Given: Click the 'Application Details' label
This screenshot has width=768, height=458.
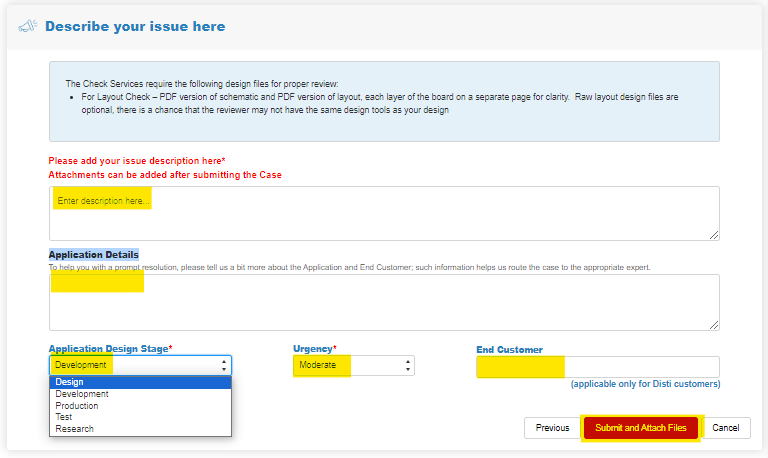Looking at the screenshot, I should tap(94, 255).
